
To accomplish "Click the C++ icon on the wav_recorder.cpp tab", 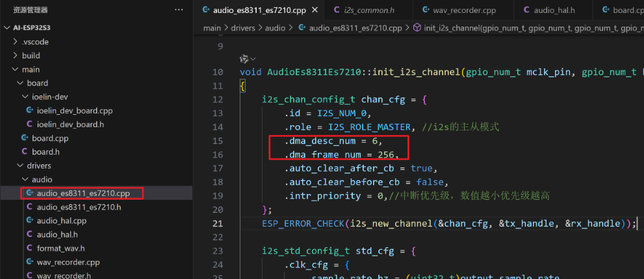I will pos(425,10).
